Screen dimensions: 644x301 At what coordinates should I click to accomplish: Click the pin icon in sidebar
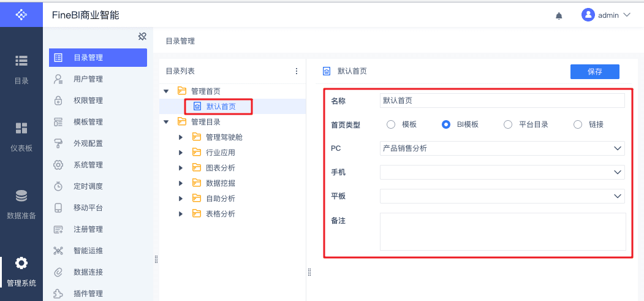click(x=142, y=36)
